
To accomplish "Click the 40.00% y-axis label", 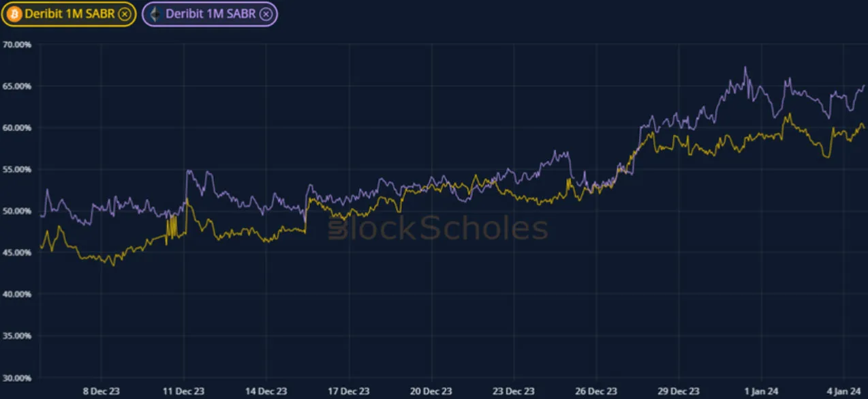I will pos(17,295).
